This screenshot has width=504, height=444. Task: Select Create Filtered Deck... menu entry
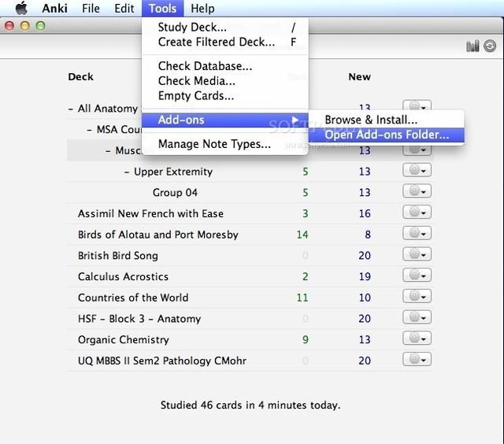[x=225, y=42]
